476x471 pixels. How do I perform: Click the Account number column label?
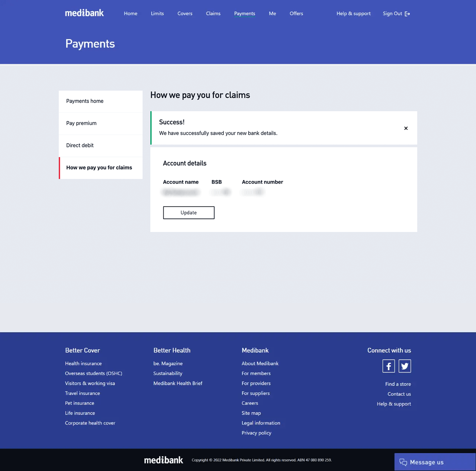coord(263,182)
